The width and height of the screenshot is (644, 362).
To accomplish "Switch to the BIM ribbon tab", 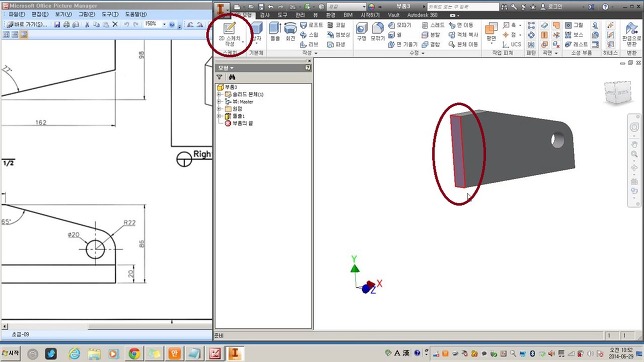I will click(348, 15).
